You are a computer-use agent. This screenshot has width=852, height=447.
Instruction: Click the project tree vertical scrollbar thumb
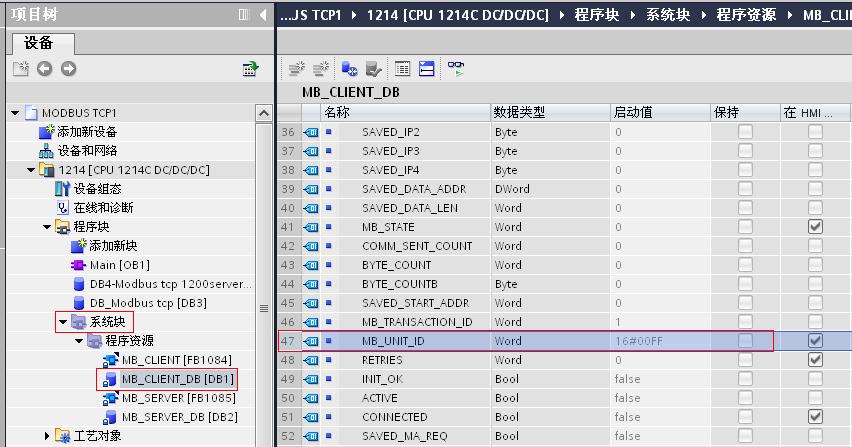(x=264, y=309)
